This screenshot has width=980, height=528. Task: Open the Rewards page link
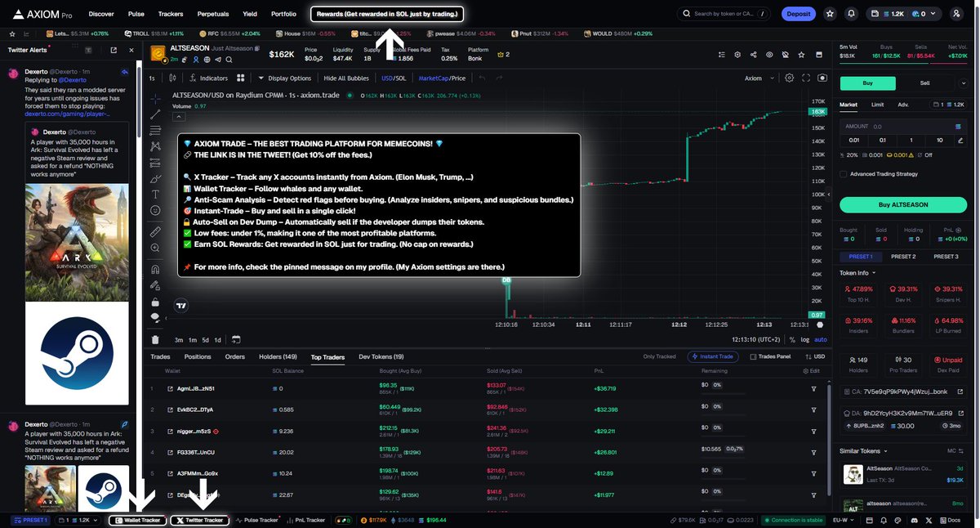click(387, 14)
